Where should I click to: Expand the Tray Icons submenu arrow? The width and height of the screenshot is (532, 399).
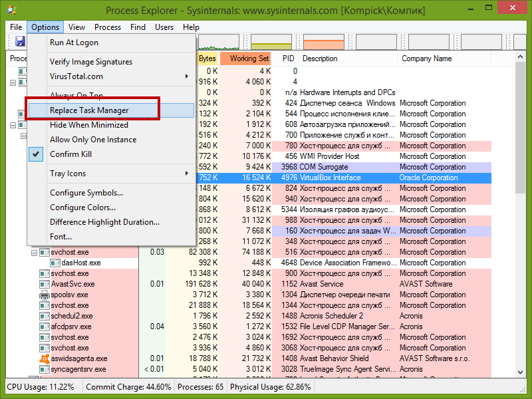tap(187, 174)
